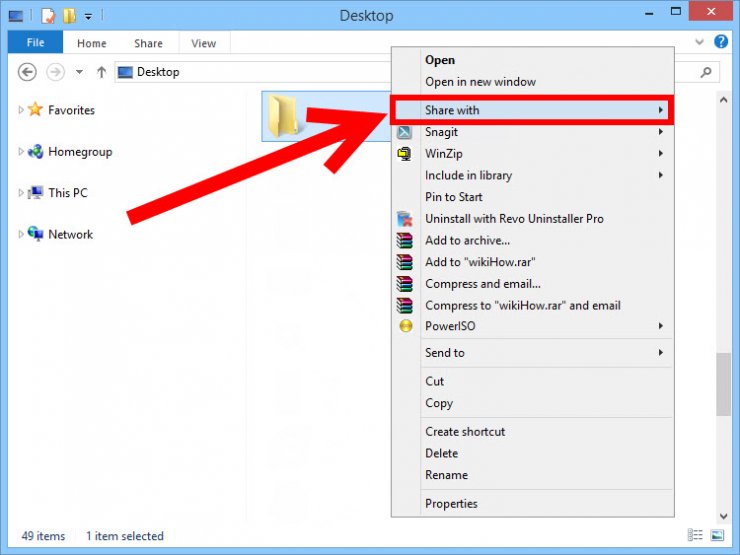The image size is (740, 555).
Task: Click the scrollbar up arrow
Action: (723, 100)
